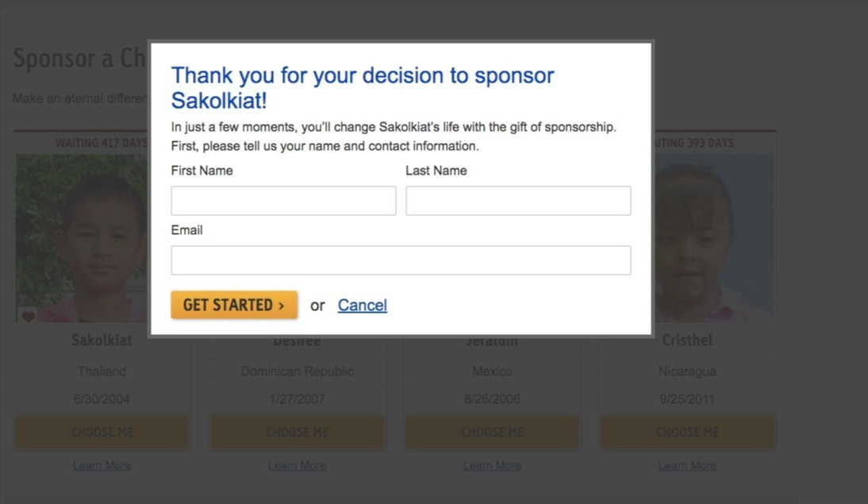Select Choose Me under Cristhel

(x=687, y=433)
